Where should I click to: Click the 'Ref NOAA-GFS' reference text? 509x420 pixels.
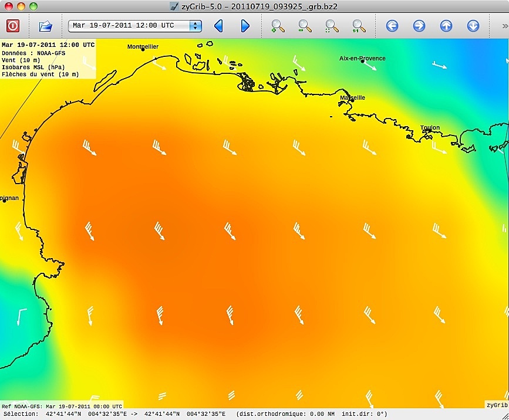pos(62,406)
